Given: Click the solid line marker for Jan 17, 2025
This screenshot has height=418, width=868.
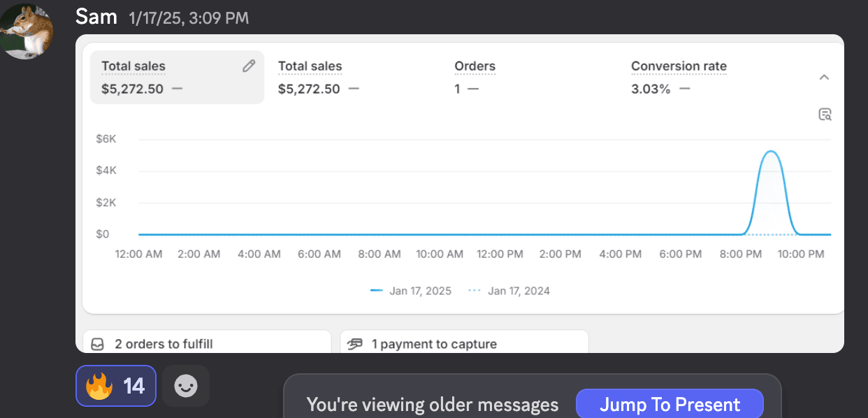Looking at the screenshot, I should click(377, 291).
